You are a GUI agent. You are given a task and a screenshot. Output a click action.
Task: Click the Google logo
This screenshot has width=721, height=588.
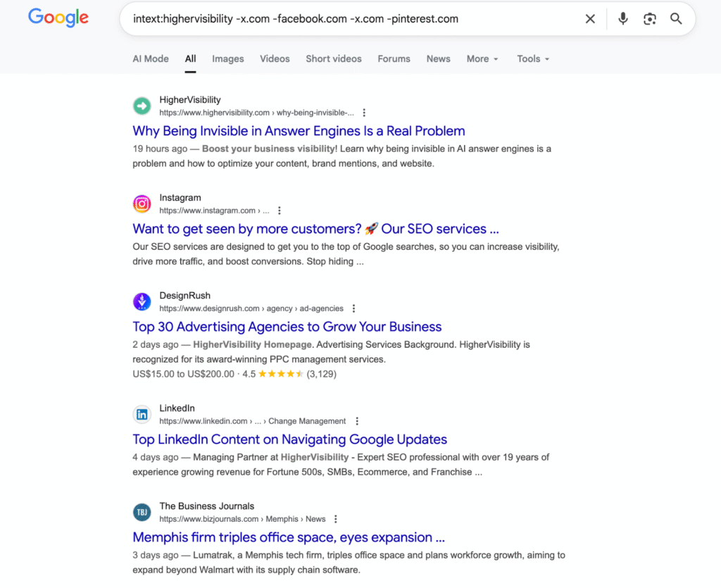tap(58, 18)
